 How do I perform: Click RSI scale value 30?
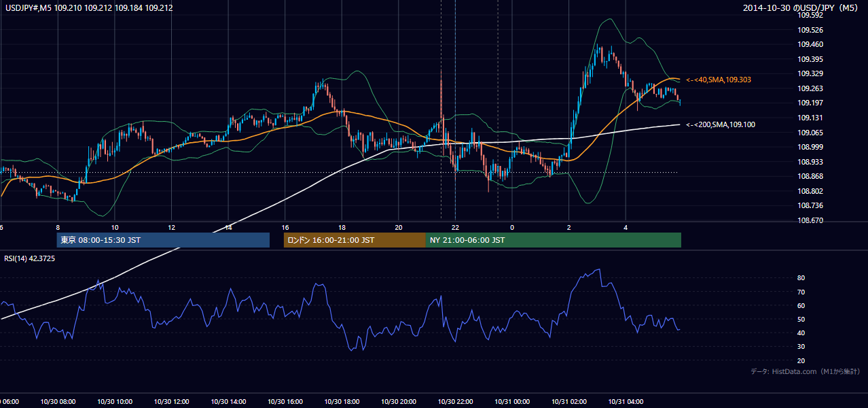(x=801, y=346)
